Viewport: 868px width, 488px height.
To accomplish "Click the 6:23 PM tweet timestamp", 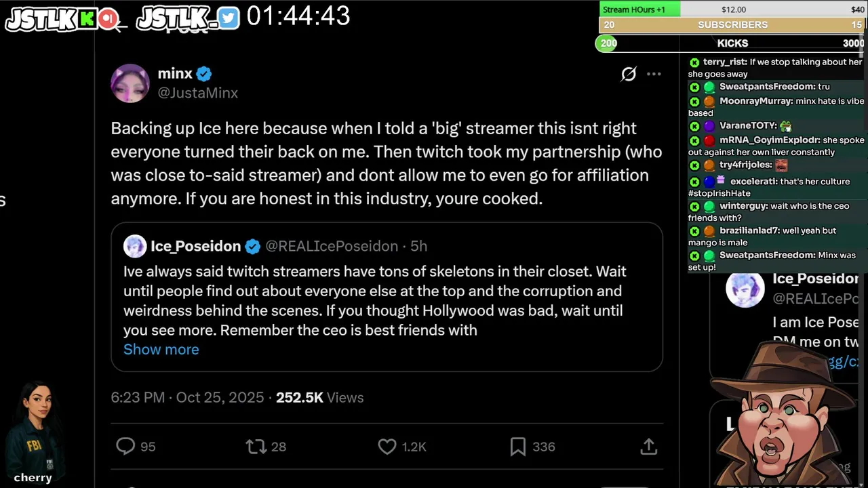I will point(138,398).
